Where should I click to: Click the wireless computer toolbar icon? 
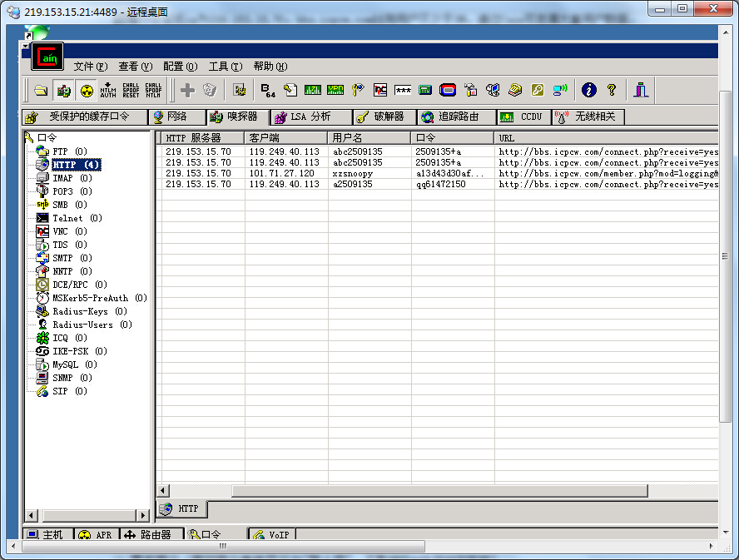click(x=560, y=90)
